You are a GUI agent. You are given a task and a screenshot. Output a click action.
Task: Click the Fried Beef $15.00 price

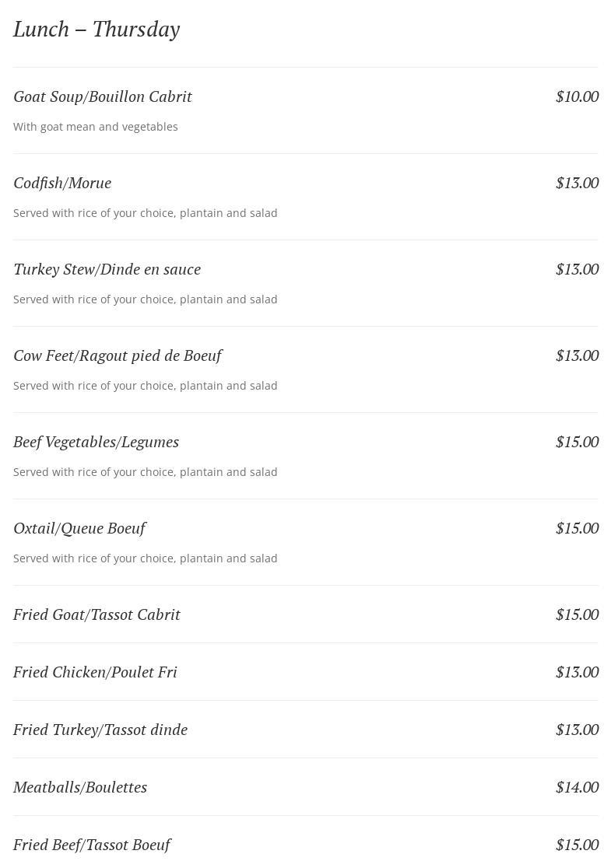coord(577,845)
